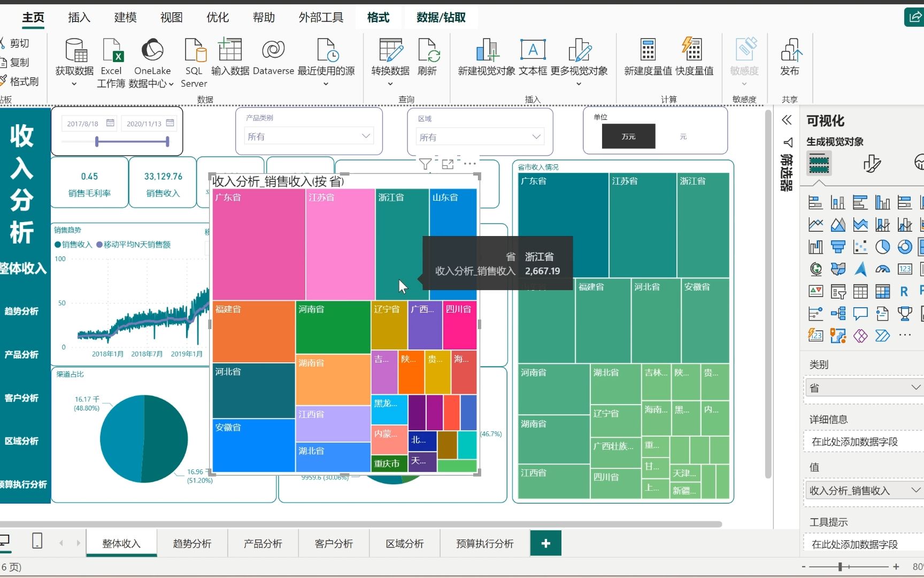Select the 元 unit option

click(683, 136)
